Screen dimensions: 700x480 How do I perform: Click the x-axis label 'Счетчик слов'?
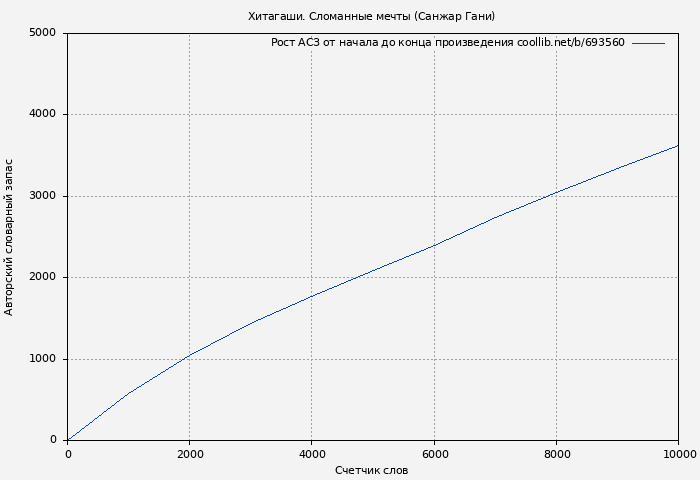point(371,470)
